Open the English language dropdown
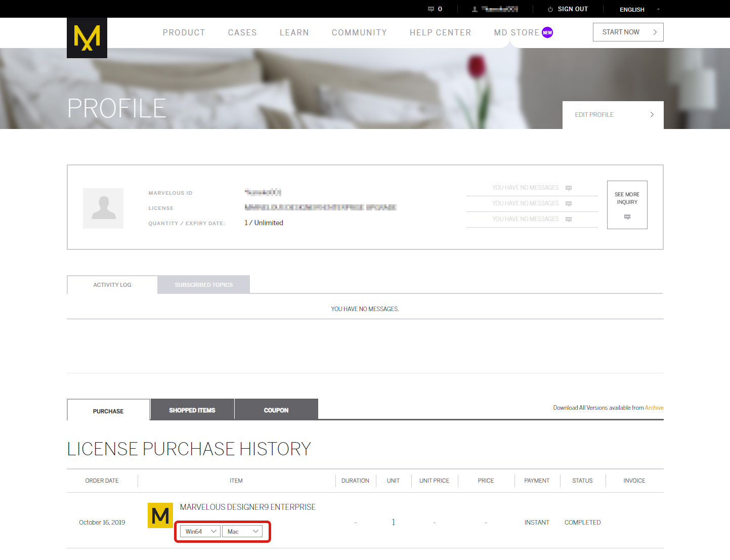The height and width of the screenshot is (560, 730). click(639, 10)
